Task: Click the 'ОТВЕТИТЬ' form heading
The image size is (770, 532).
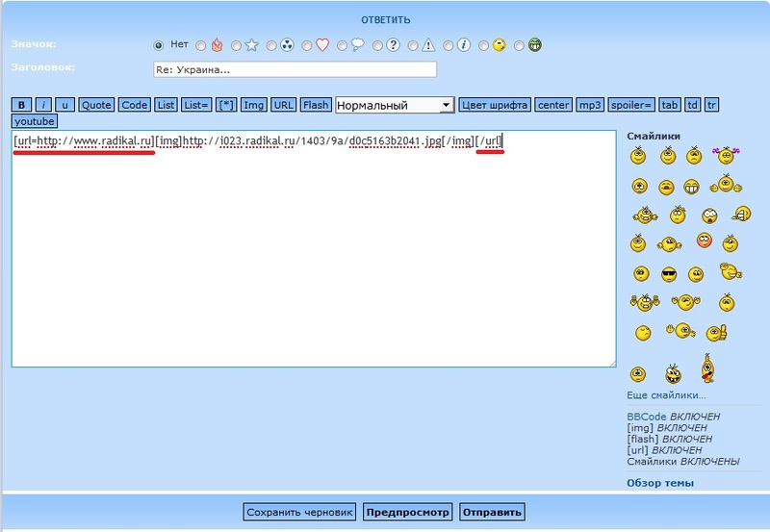Action: tap(386, 20)
